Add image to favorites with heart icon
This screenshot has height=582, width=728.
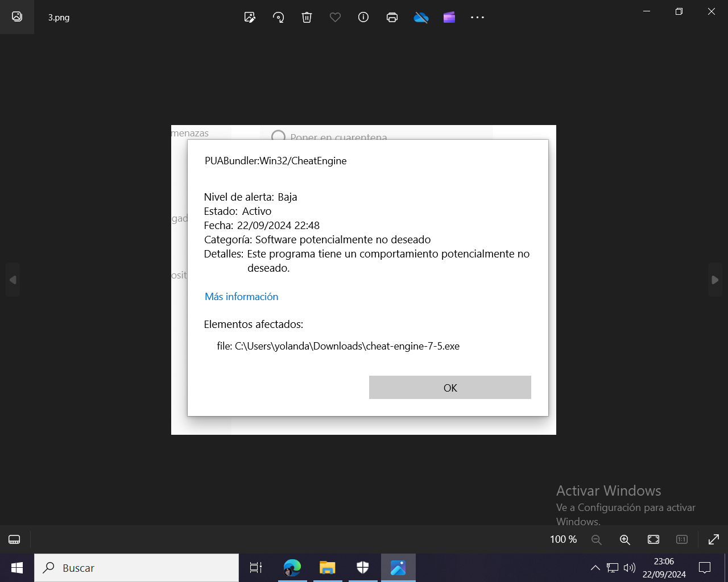335,17
